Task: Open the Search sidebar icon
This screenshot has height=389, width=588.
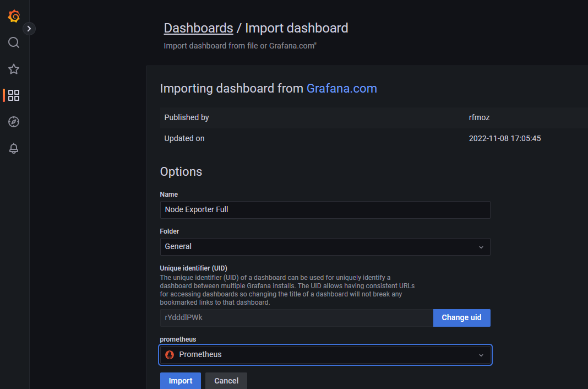Action: [14, 42]
